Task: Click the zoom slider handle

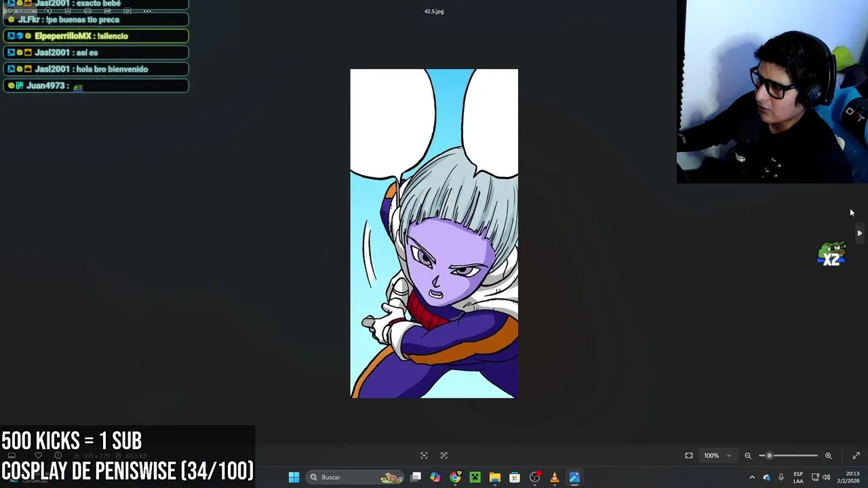Action: (769, 455)
